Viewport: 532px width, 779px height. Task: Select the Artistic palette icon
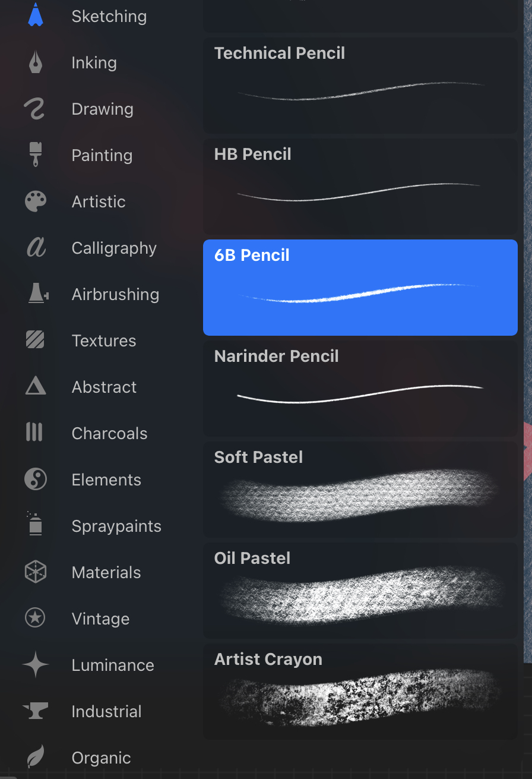[x=36, y=201]
